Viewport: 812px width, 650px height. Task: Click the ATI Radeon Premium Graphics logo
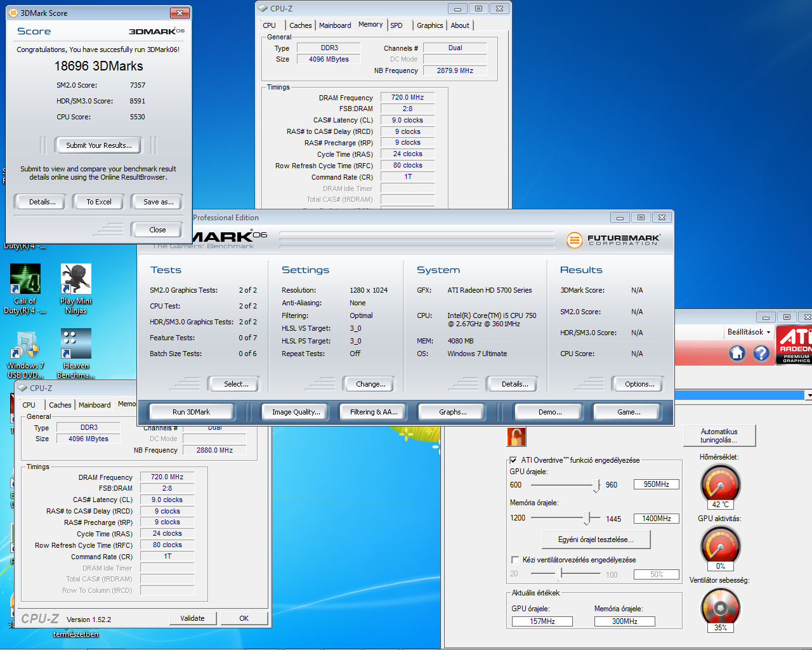tap(794, 345)
